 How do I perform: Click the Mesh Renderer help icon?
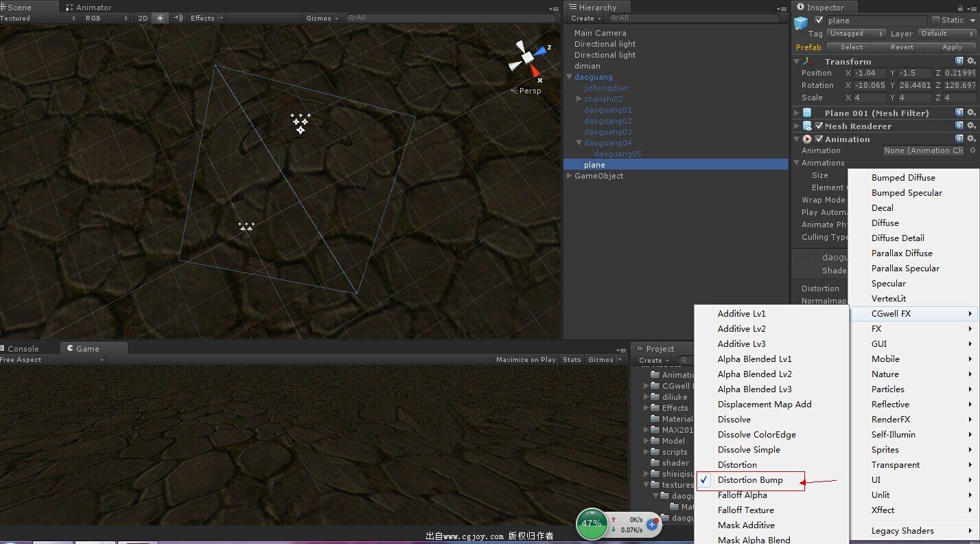(959, 126)
